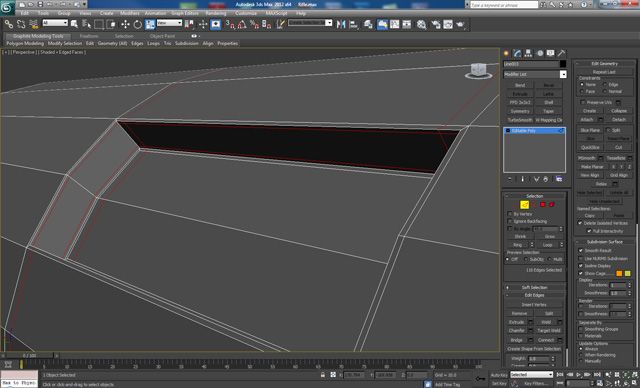Open the Graph Editors menu
Image resolution: width=640 pixels, height=388 pixels.
pyautogui.click(x=185, y=13)
